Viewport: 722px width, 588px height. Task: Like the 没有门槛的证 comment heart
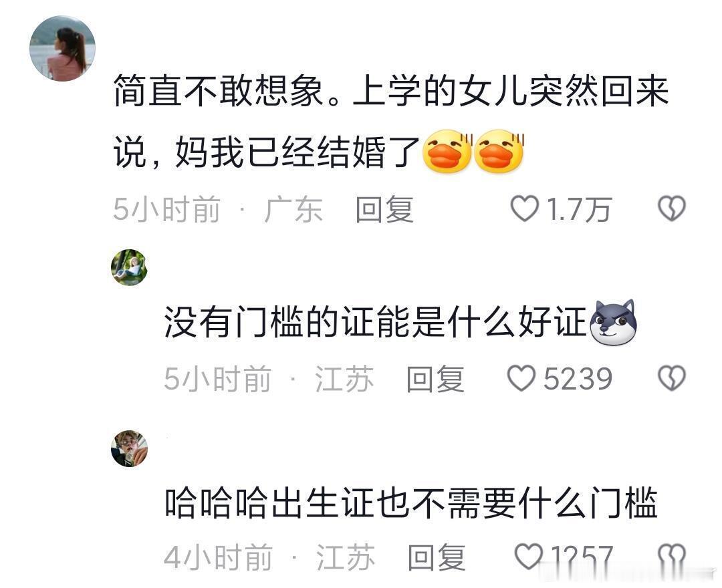click(521, 378)
